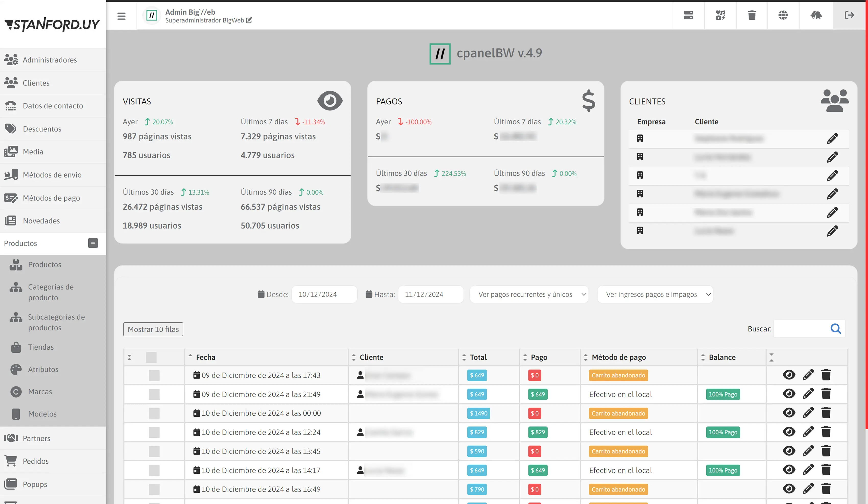Screen dimensions: 868x504
Task: Toggle the select-all checkbox in table header
Action: 151,357
